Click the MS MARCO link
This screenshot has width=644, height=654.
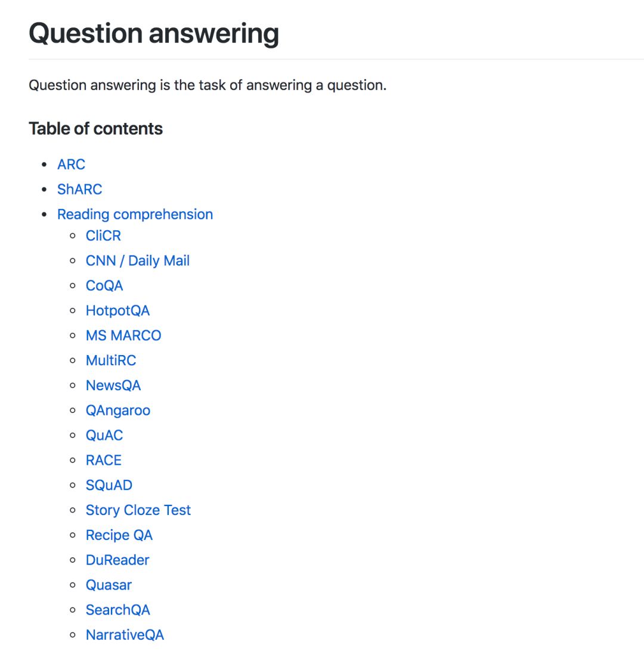(123, 335)
